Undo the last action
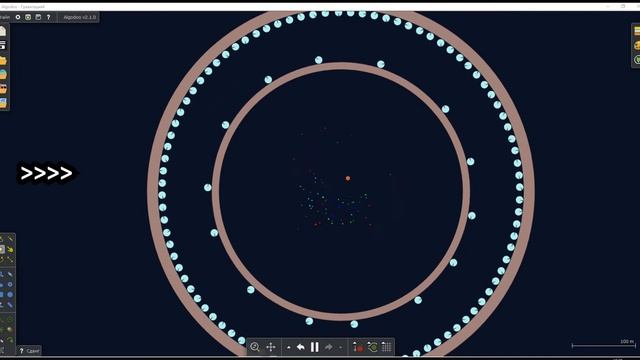 point(301,347)
